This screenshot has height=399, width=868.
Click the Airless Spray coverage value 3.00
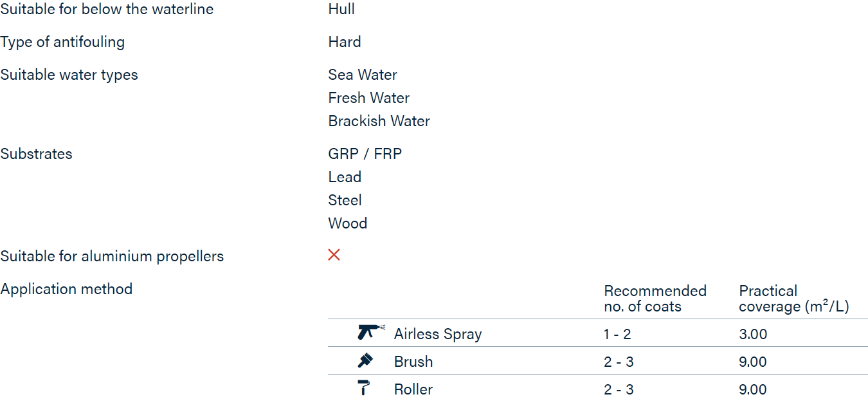pos(753,334)
